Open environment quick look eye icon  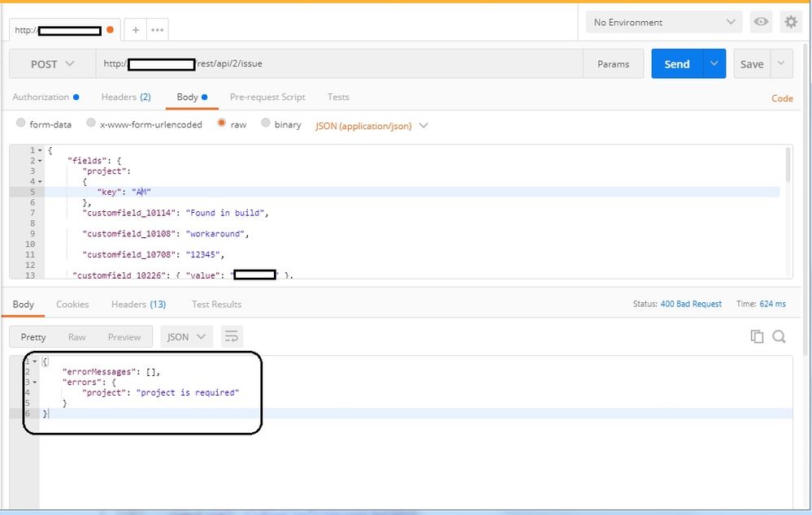761,22
